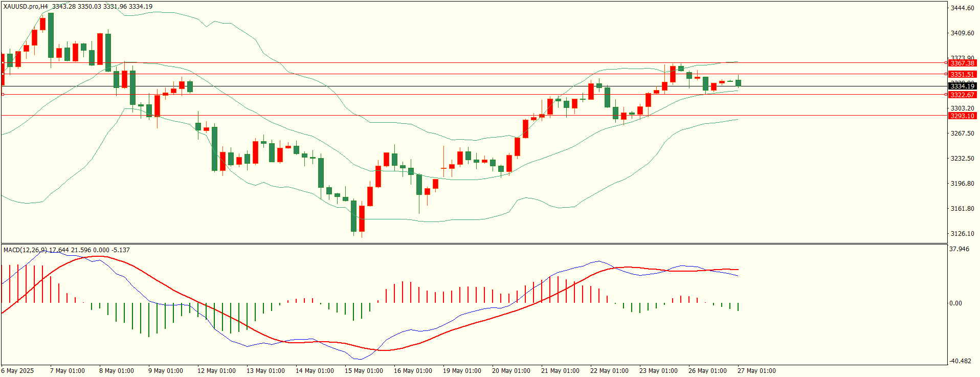Click the XAUUSD.pro,H4 chart title
The image size is (980, 377).
click(x=26, y=7)
